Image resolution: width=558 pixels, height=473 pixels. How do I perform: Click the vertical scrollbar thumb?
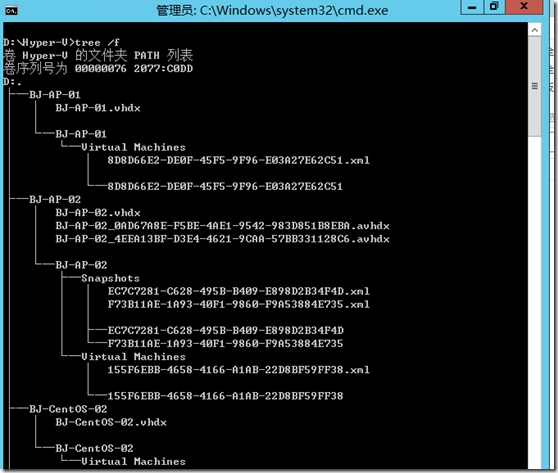tap(534, 86)
